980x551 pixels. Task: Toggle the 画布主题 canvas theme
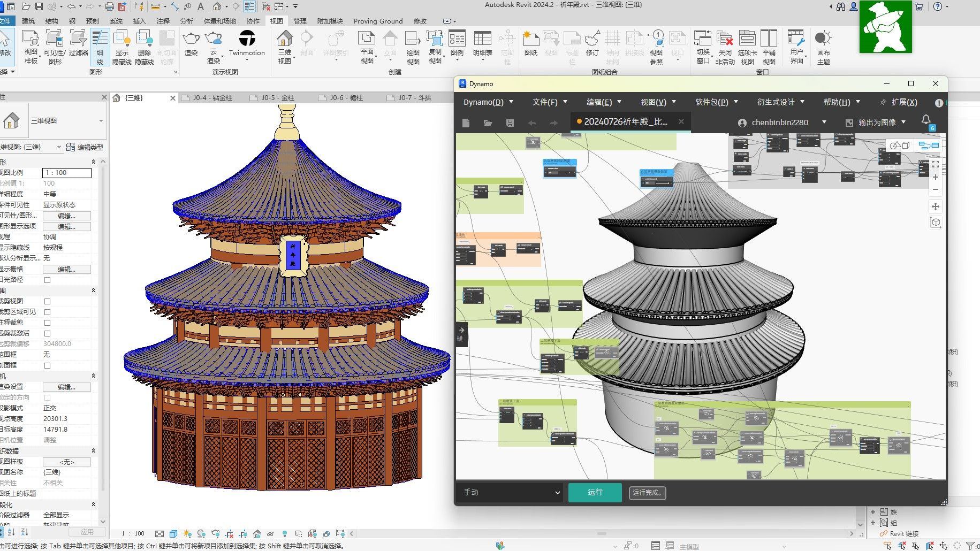(x=823, y=47)
